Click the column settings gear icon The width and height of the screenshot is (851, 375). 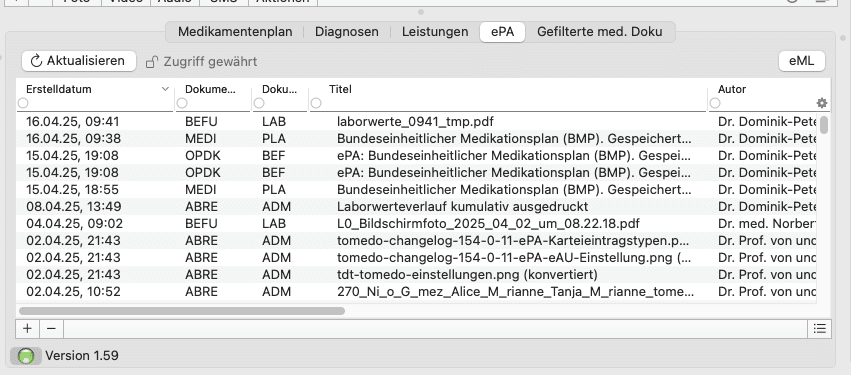pyautogui.click(x=822, y=103)
